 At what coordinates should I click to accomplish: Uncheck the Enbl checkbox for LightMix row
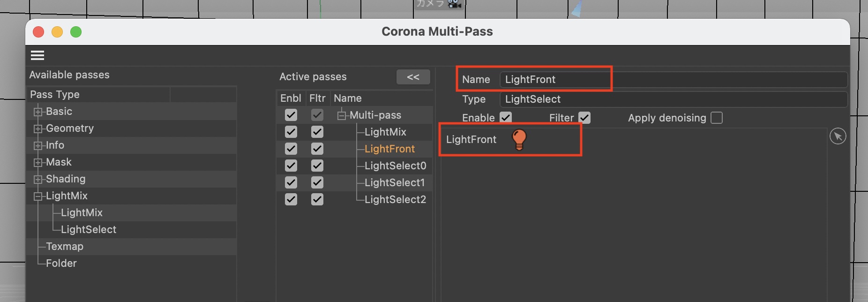(x=291, y=132)
